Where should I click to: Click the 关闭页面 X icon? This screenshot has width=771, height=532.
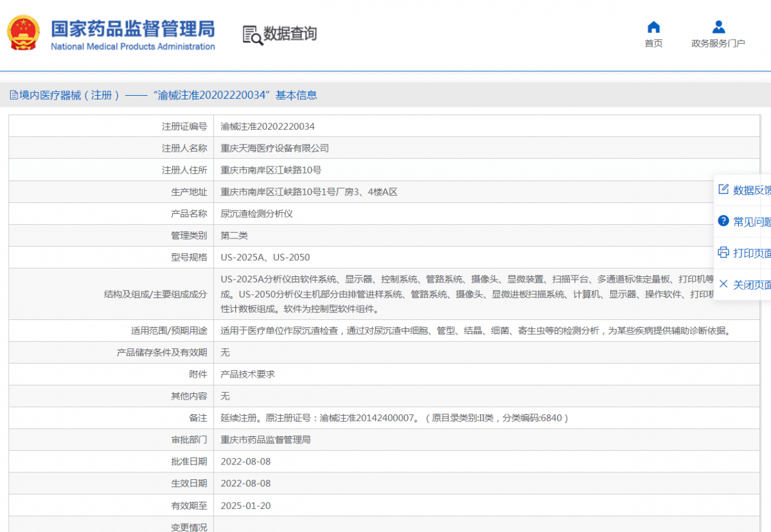click(x=723, y=284)
